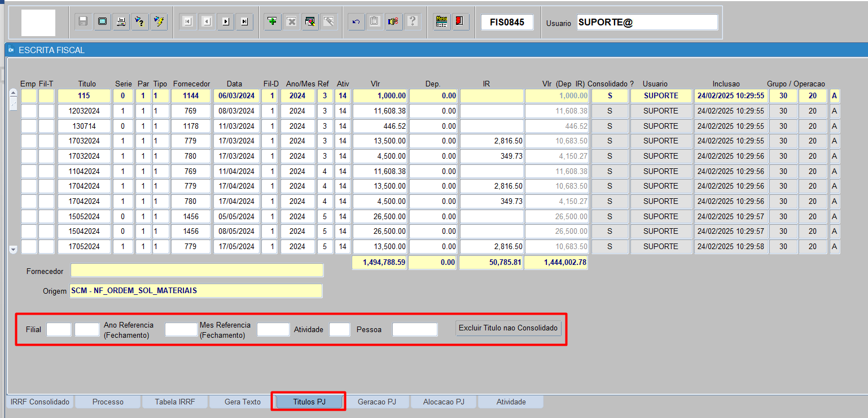Click the Fornecedor cell 1178

coord(191,126)
